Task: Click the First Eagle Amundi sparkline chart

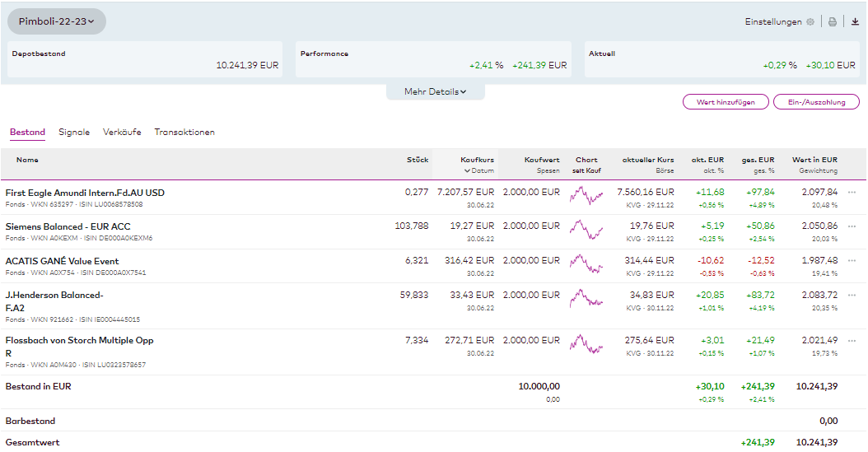Action: coord(586,196)
